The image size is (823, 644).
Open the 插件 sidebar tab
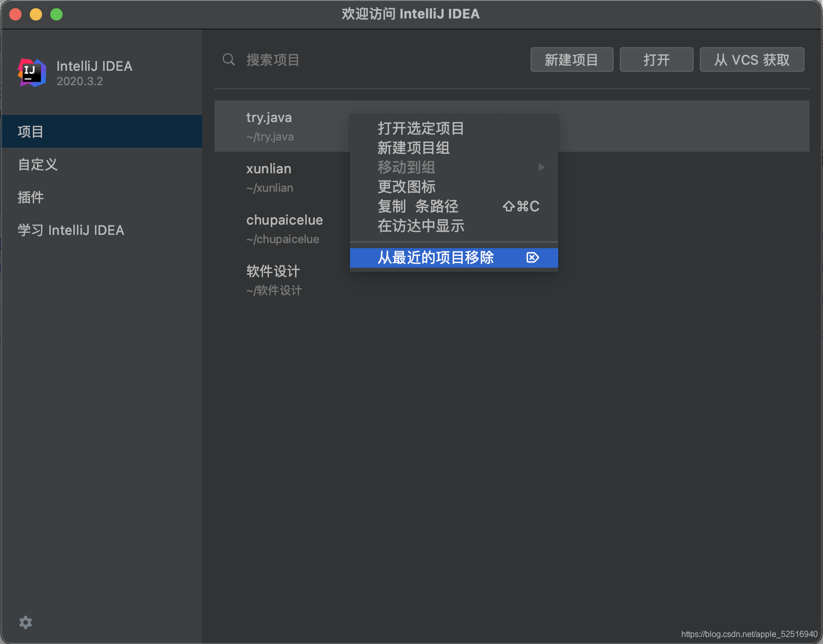point(102,197)
